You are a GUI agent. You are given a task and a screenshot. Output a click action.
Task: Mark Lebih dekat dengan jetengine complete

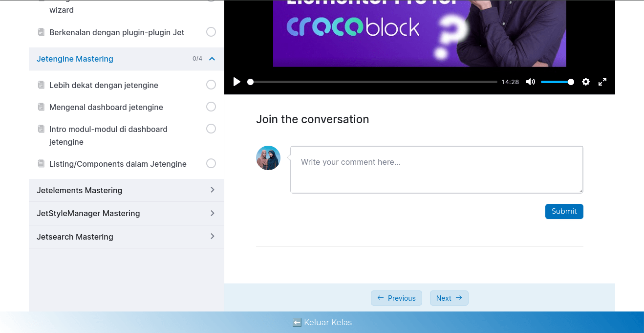211,85
